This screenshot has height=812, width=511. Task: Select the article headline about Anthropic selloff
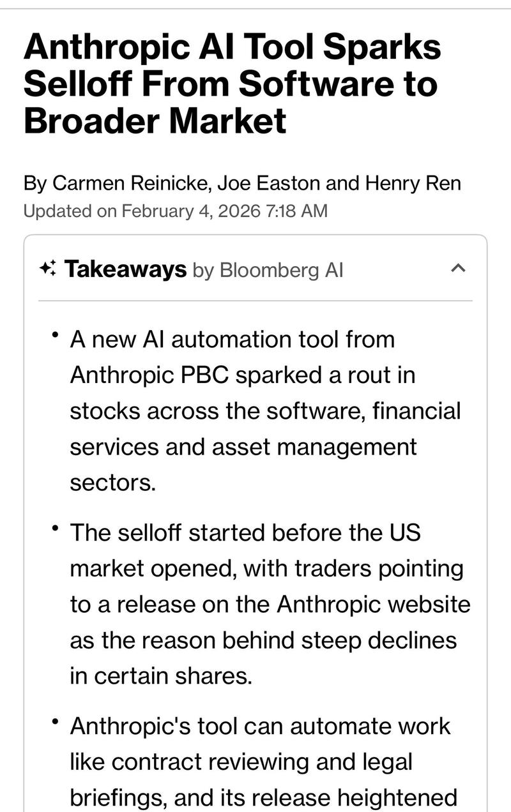[233, 84]
